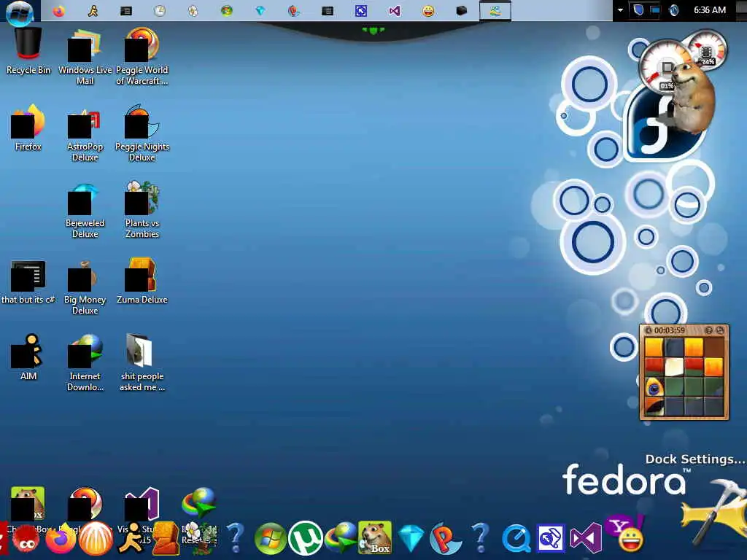The width and height of the screenshot is (747, 560).
Task: Click the blue square-arrows icon in bottom dock
Action: pyautogui.click(x=551, y=539)
